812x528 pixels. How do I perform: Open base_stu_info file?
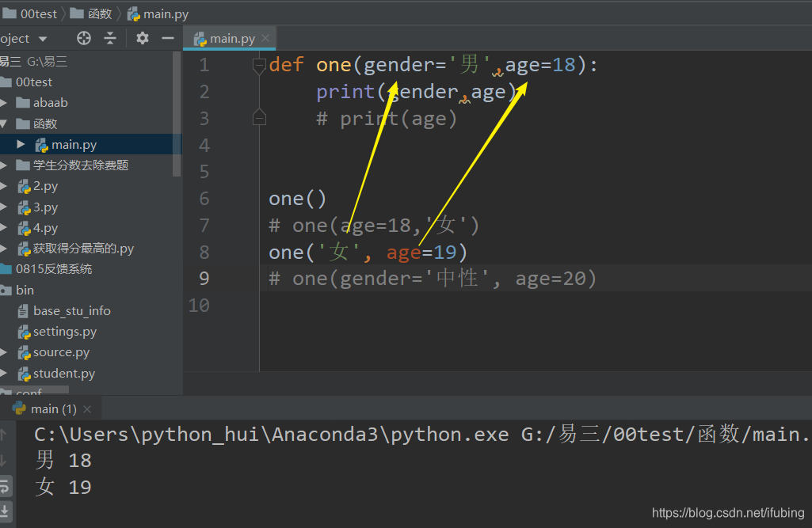pos(64,311)
